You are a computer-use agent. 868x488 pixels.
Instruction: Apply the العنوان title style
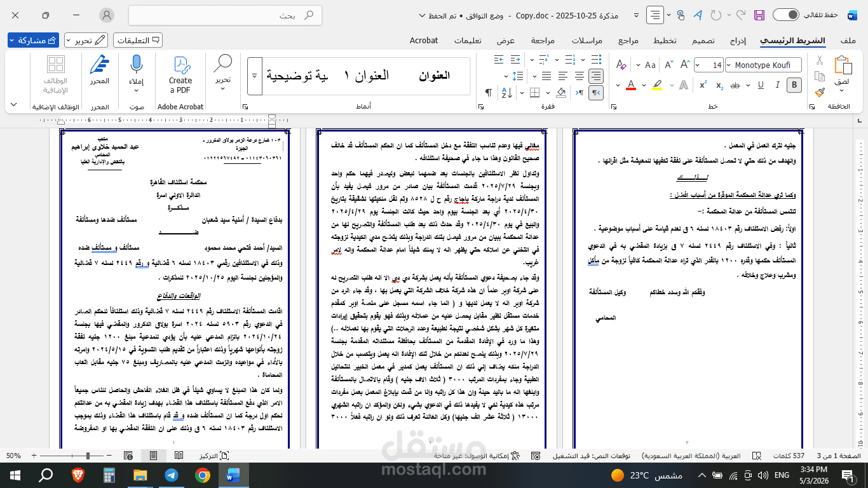click(x=434, y=76)
